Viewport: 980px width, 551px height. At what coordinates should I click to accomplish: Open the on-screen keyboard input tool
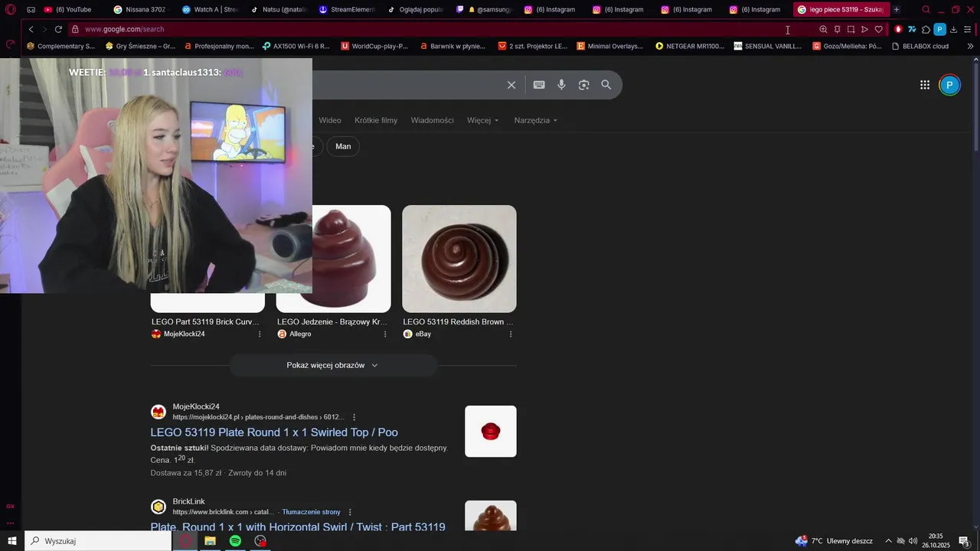click(539, 85)
